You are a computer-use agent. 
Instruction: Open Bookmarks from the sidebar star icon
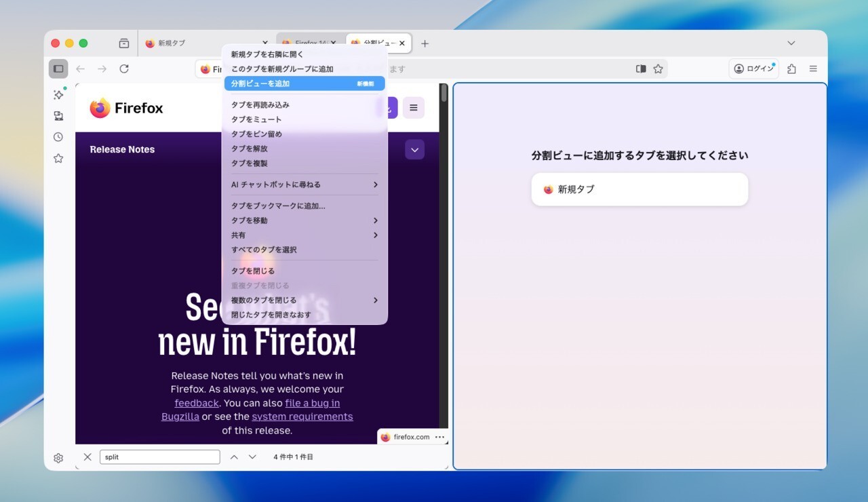coord(58,158)
